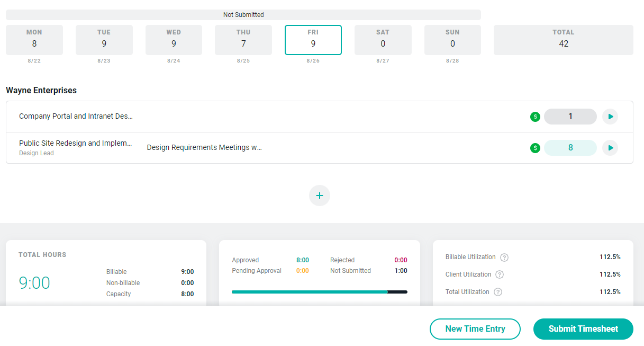Click the approval status progress bar

[x=319, y=292]
